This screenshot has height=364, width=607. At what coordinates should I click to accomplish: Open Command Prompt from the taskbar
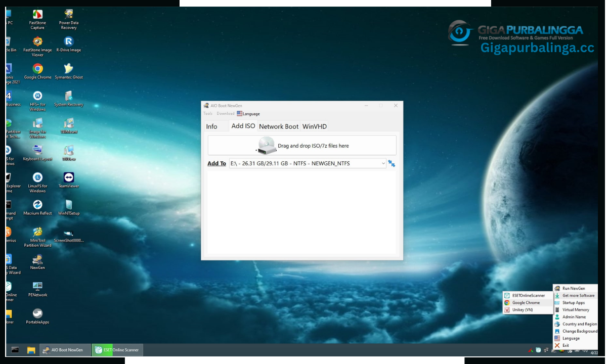coord(15,350)
